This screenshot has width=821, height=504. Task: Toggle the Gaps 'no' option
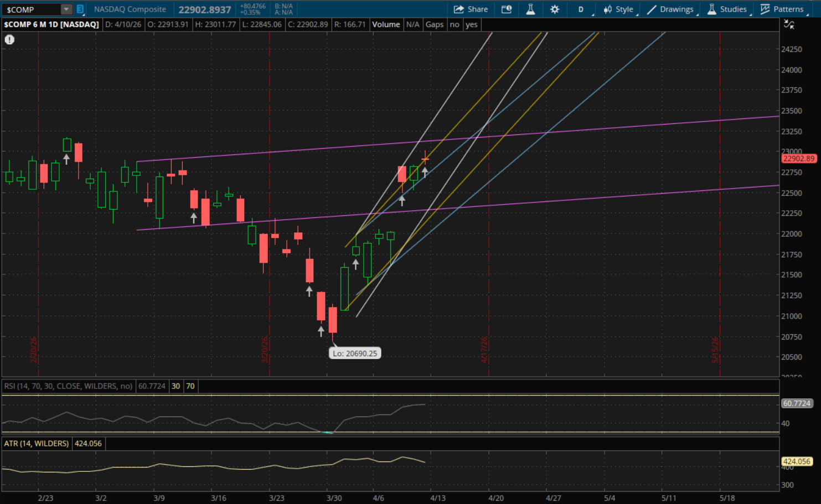pos(455,24)
